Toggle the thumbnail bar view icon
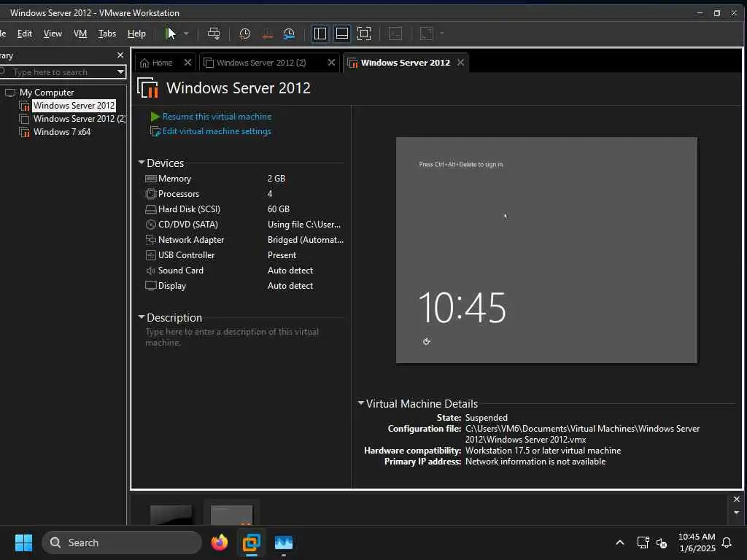Screen dimensions: 747x560 (x=341, y=34)
